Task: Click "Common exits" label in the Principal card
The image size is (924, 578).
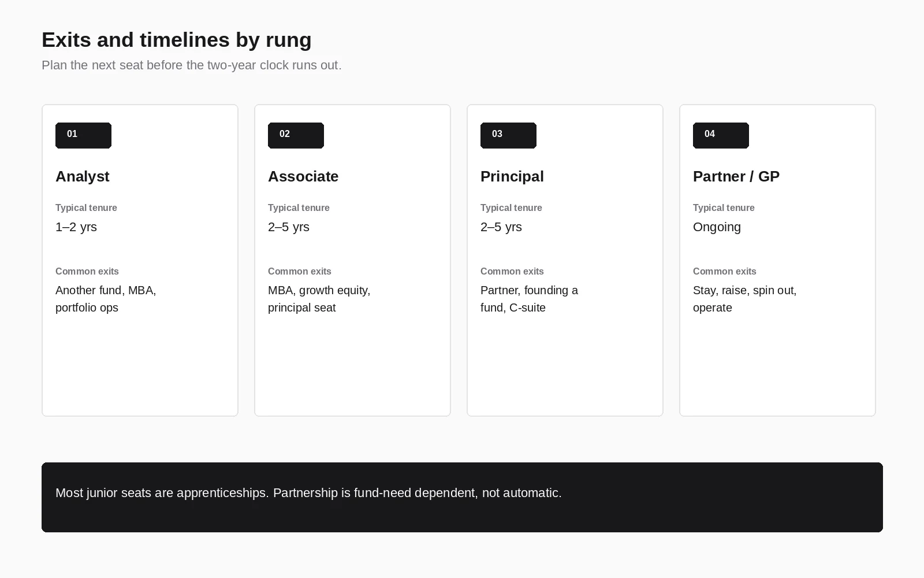Action: pos(512,271)
